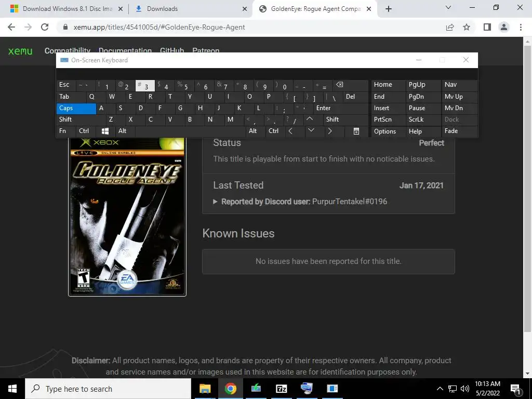Open the Windows Start button
This screenshot has width=532, height=399.
tap(12, 389)
